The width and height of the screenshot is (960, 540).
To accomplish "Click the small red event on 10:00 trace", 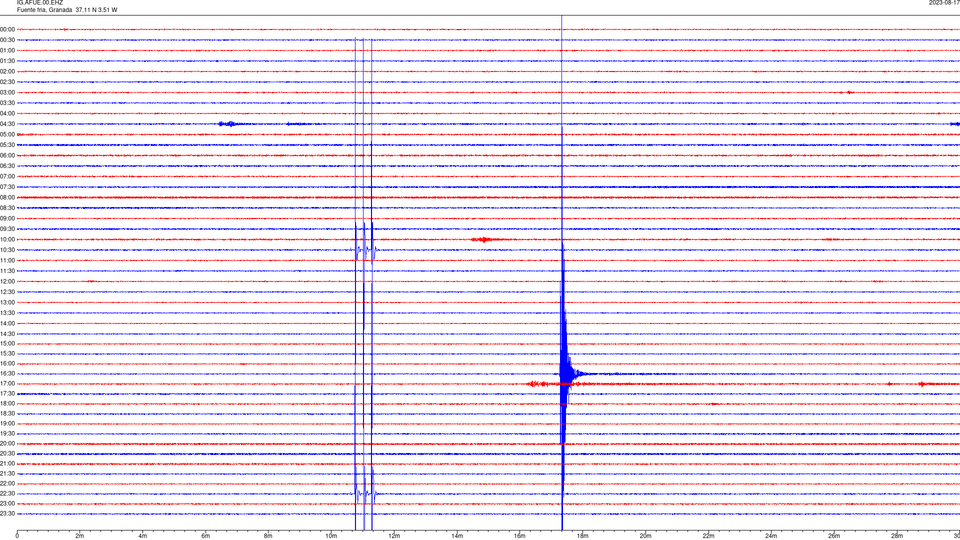I will 486,239.
